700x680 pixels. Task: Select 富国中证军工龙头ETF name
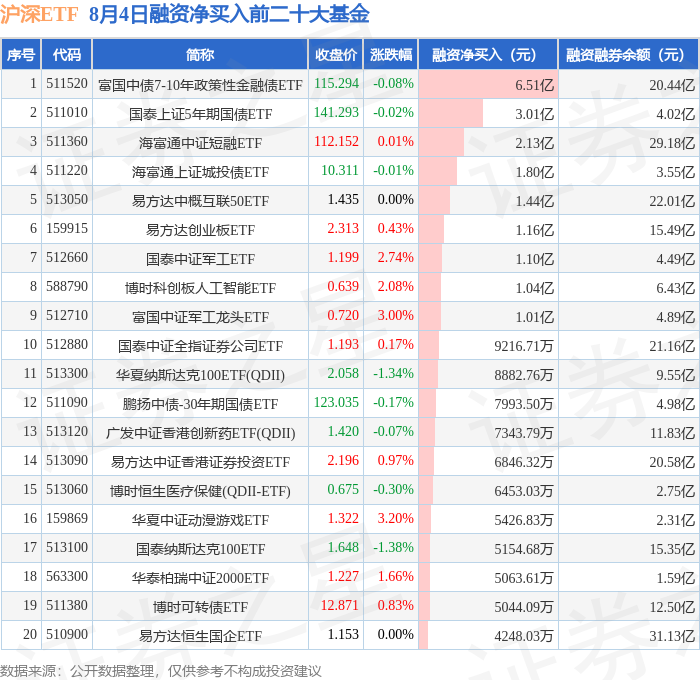(200, 317)
